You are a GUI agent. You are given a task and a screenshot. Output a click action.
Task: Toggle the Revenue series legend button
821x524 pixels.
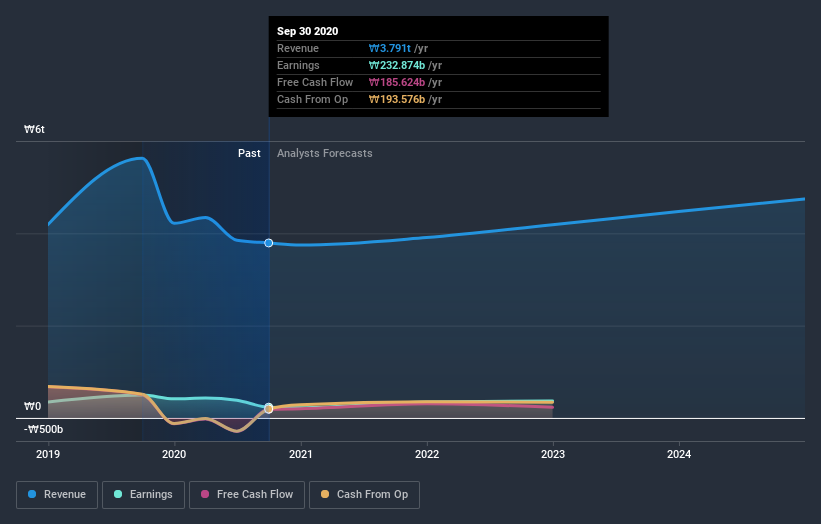click(57, 495)
